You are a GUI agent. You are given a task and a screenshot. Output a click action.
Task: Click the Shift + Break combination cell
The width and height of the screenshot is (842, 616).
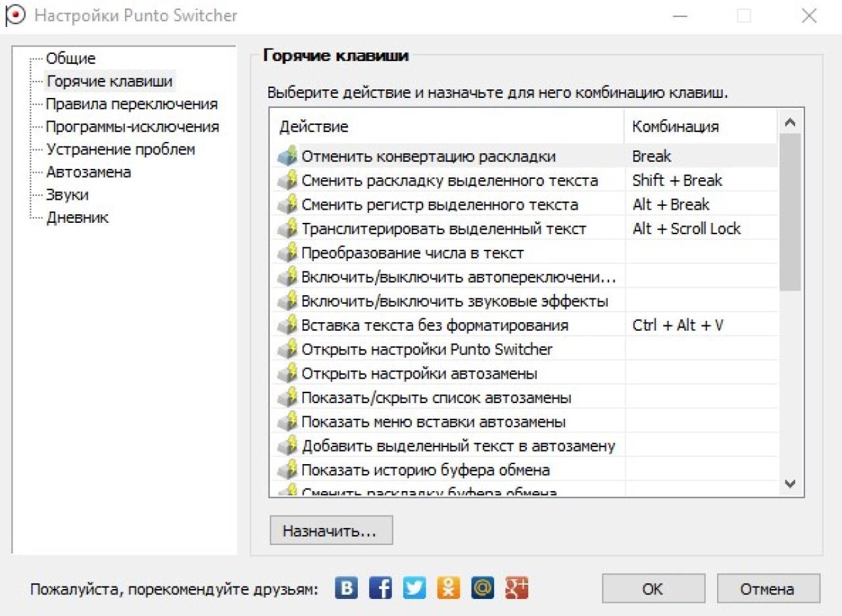coord(701,181)
